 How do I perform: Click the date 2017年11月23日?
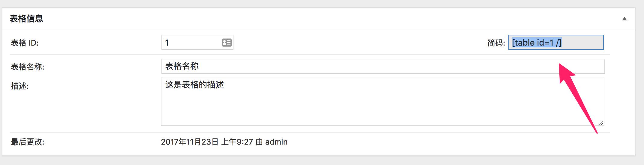pos(189,142)
